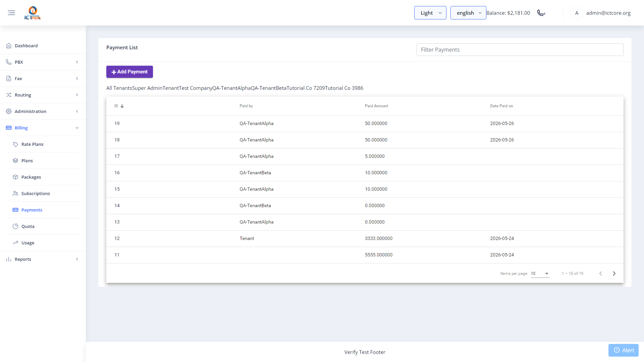
Task: Open the english language dropdown
Action: 468,13
